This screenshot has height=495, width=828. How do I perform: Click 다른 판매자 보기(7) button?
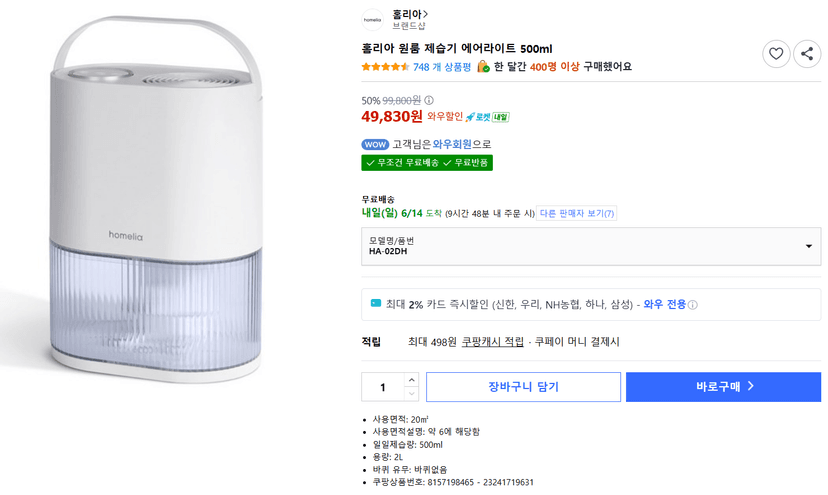[577, 213]
